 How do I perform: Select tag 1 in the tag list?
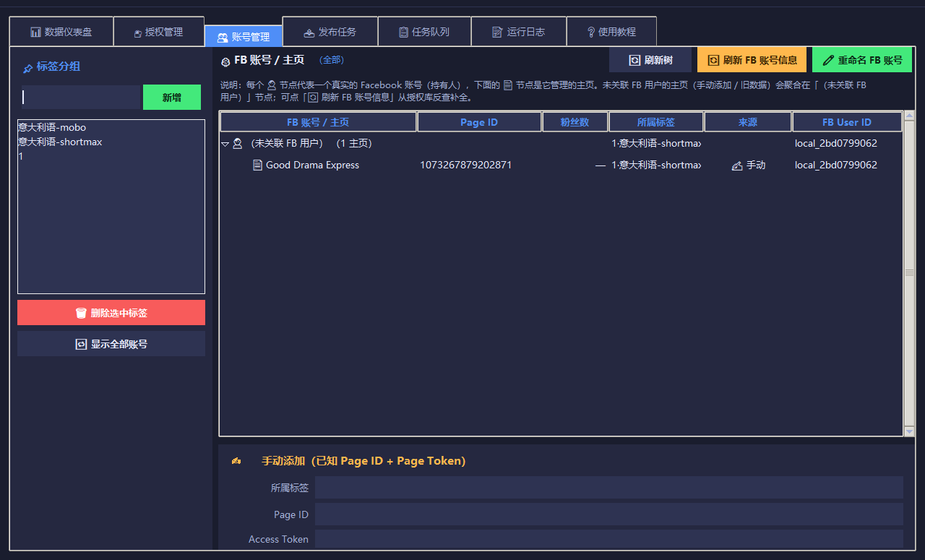(111, 156)
